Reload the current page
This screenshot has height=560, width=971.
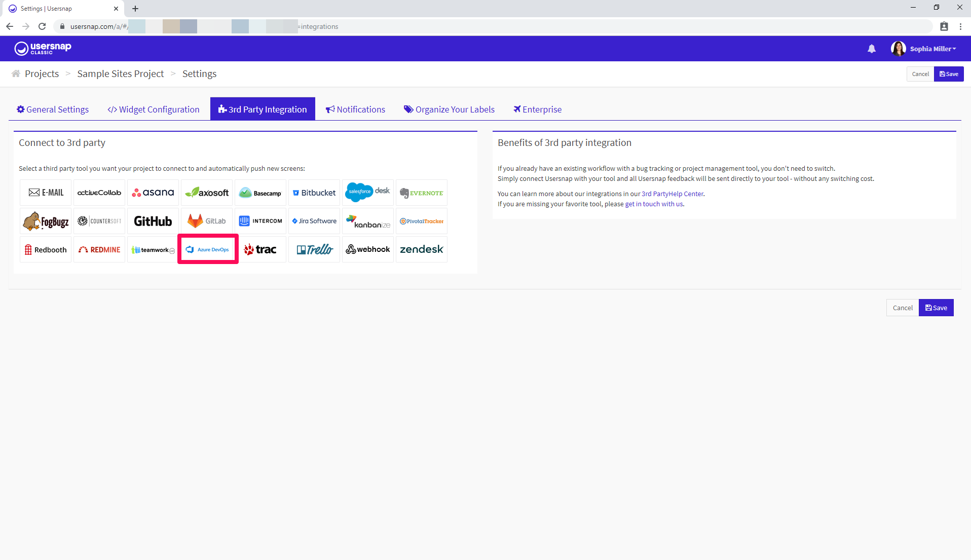tap(42, 26)
